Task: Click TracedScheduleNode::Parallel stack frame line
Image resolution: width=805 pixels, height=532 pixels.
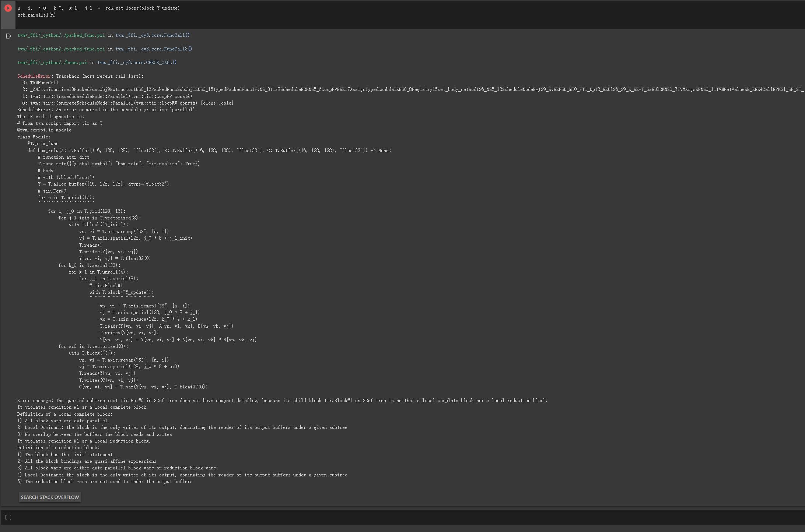Action: click(107, 96)
